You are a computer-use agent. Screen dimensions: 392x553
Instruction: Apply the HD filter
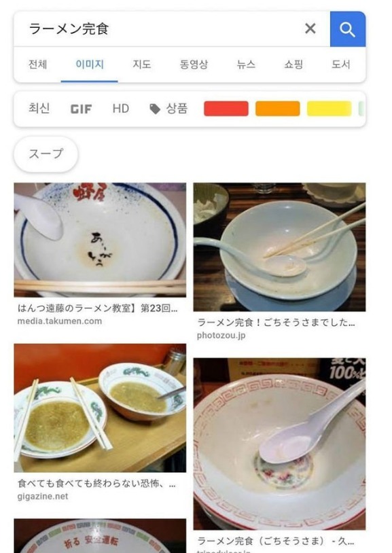[x=121, y=109]
